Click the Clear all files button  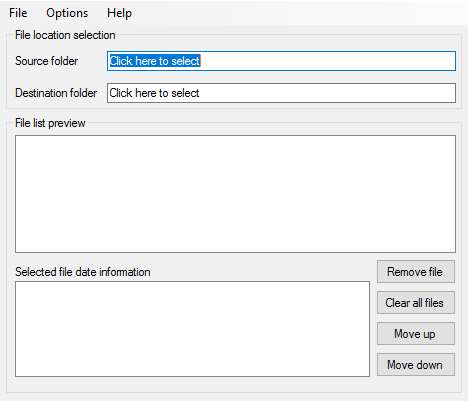coord(416,303)
